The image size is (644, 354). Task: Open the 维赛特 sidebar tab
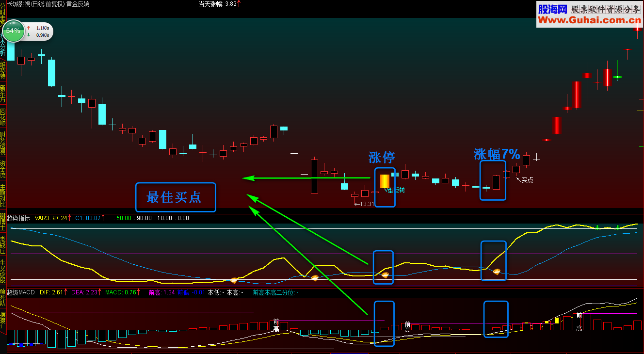[3, 70]
